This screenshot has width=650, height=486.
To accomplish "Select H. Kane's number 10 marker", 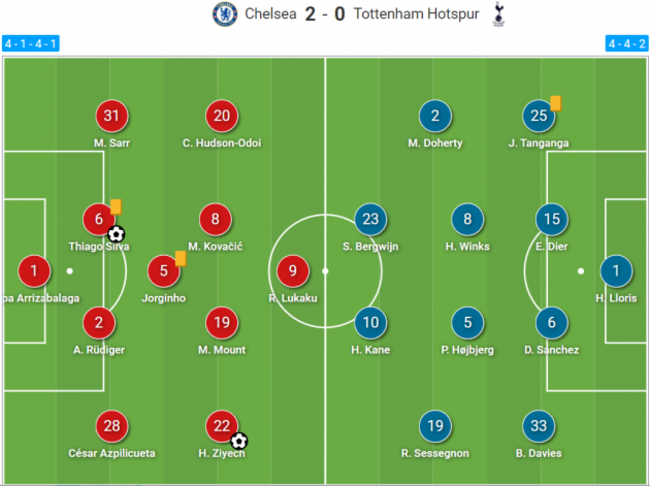I will 371,321.
